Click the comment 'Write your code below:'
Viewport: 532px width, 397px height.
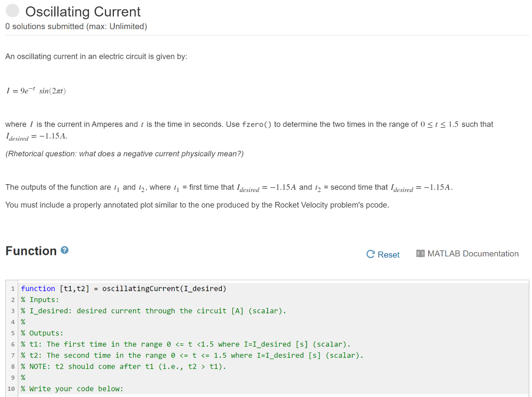tap(73, 389)
